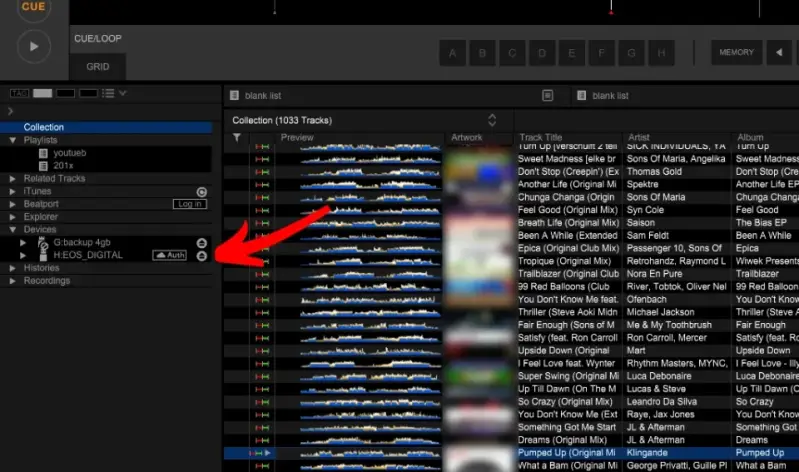799x472 pixels.
Task: Switch to the GRID tab
Action: coord(97,67)
